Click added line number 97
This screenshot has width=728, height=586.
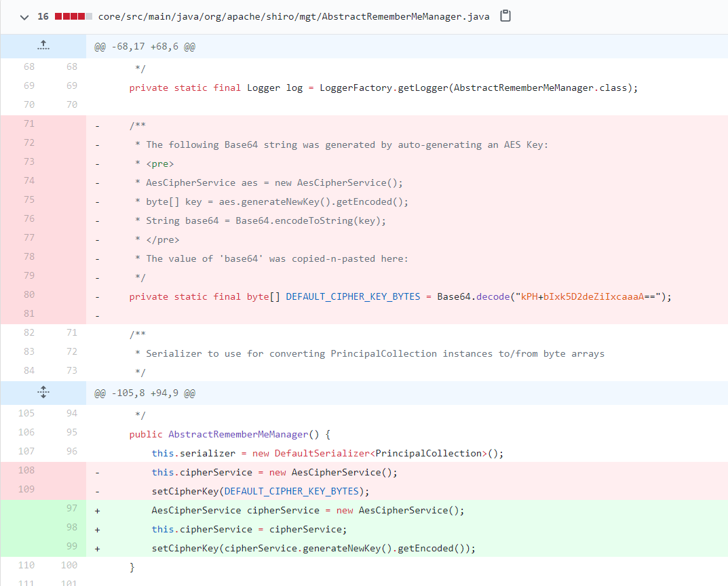point(71,508)
